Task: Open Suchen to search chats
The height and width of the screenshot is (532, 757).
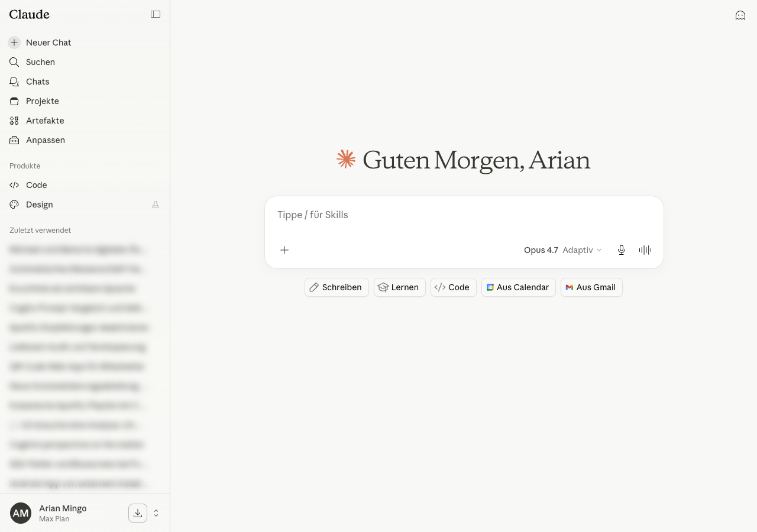Action: pyautogui.click(x=85, y=62)
